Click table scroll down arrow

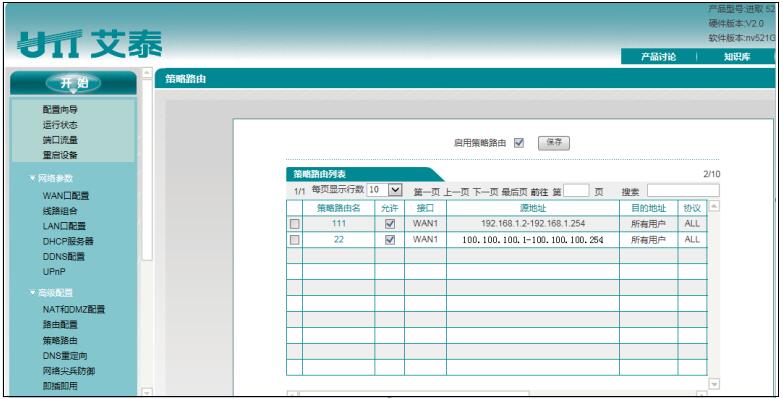pyautogui.click(x=715, y=384)
